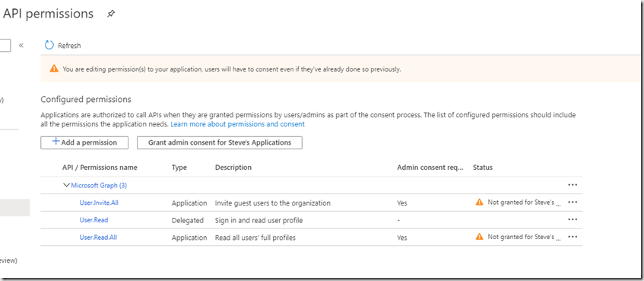Grant admin consent for Steve's Applications
The width and height of the screenshot is (644, 281).
coord(220,142)
